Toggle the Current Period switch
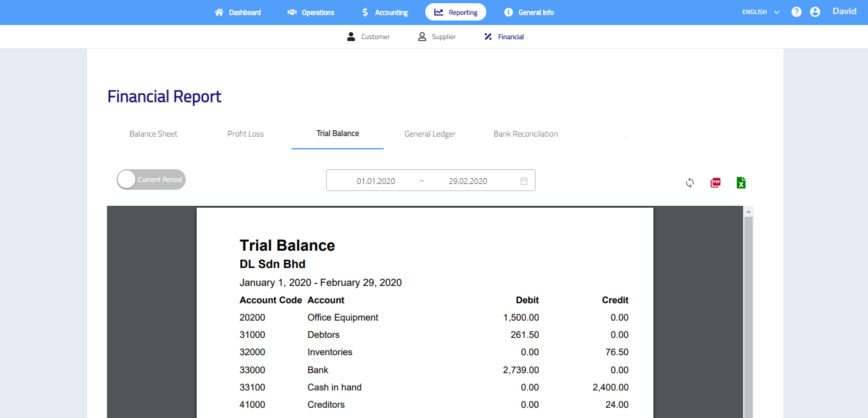This screenshot has height=418, width=868. pyautogui.click(x=151, y=180)
